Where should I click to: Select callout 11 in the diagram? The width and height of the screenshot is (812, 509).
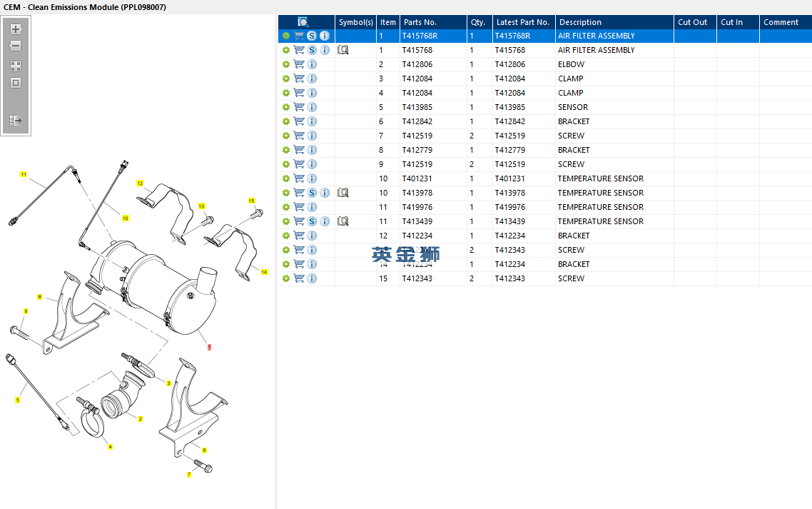pos(24,175)
